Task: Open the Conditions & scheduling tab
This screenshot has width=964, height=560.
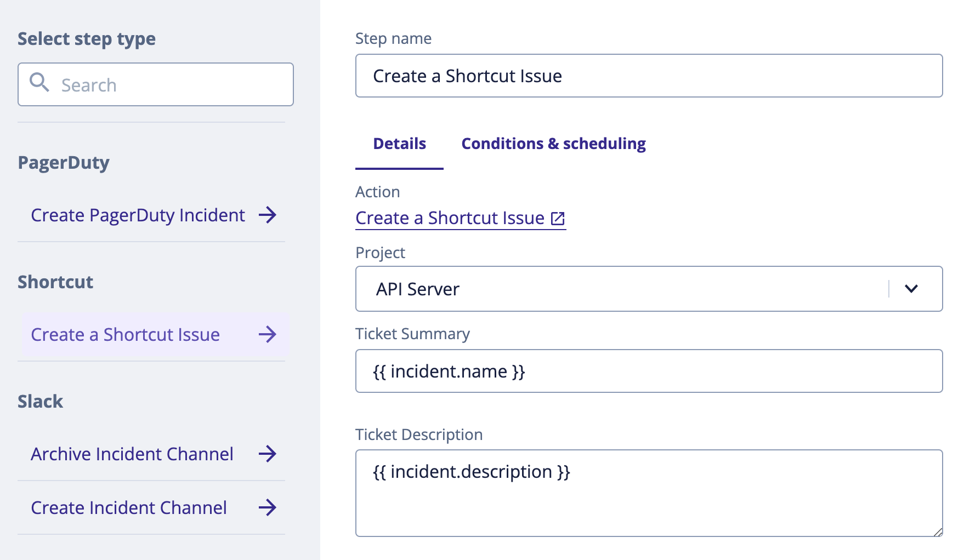Action: [x=553, y=144]
